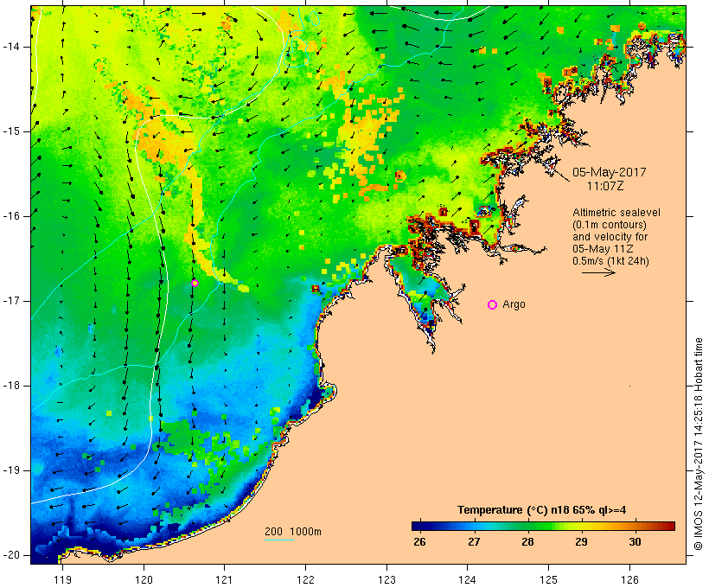This screenshot has height=588, width=709.
Task: Click the 'Altimetric sealevel' text
Action: (x=616, y=212)
